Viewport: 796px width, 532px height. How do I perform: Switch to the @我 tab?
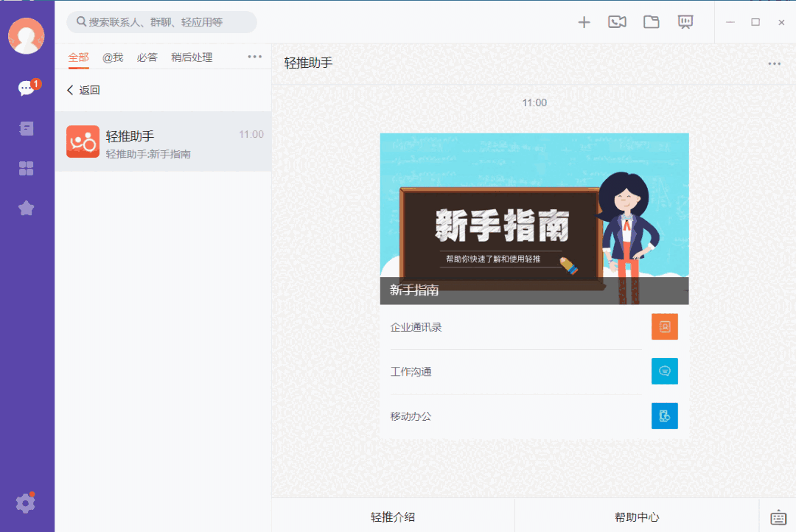click(x=112, y=57)
